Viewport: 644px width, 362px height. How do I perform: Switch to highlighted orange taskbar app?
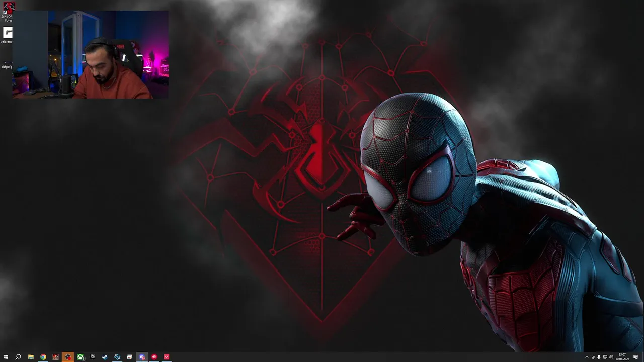pos(68,357)
